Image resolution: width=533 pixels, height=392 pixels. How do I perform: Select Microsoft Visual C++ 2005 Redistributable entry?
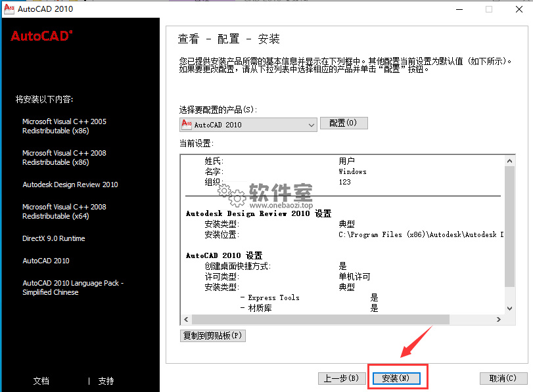coord(64,126)
